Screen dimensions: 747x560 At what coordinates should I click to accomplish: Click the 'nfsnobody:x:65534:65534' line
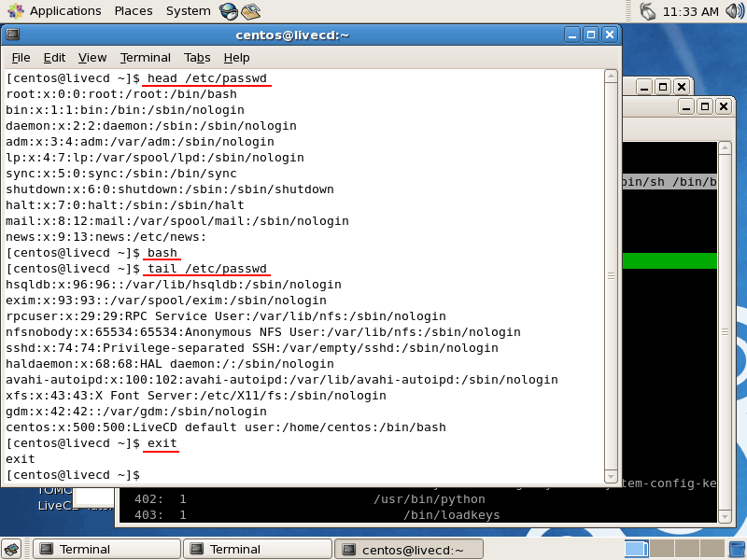click(x=263, y=332)
